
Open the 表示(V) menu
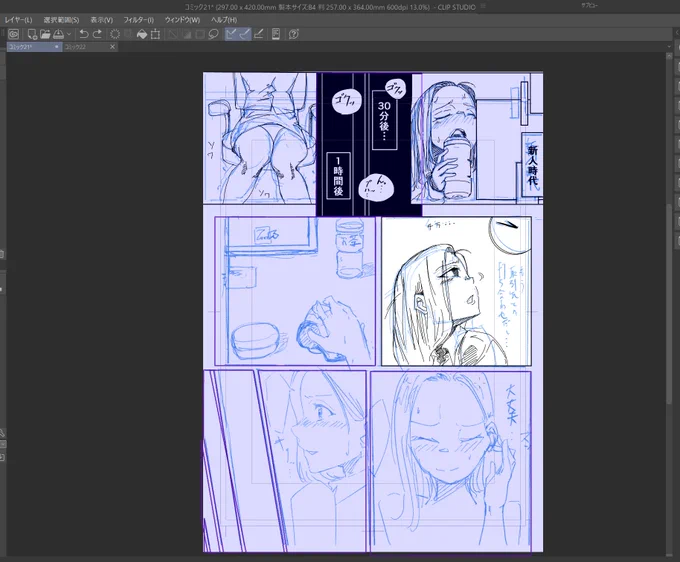pos(101,20)
